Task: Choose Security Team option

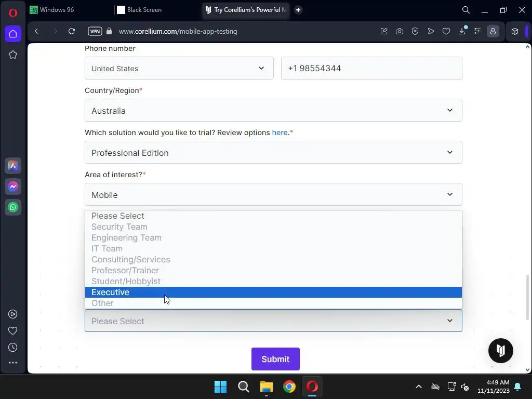Action: [273, 227]
